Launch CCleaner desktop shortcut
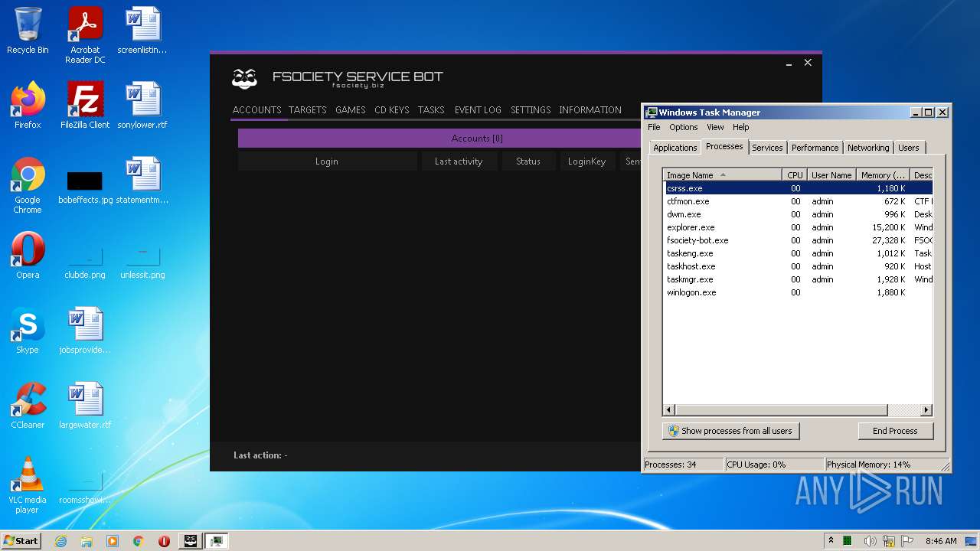980x551 pixels. [x=28, y=406]
